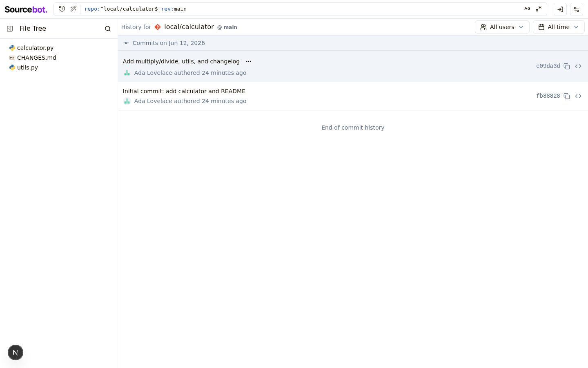Click the round N badge button

click(x=16, y=352)
